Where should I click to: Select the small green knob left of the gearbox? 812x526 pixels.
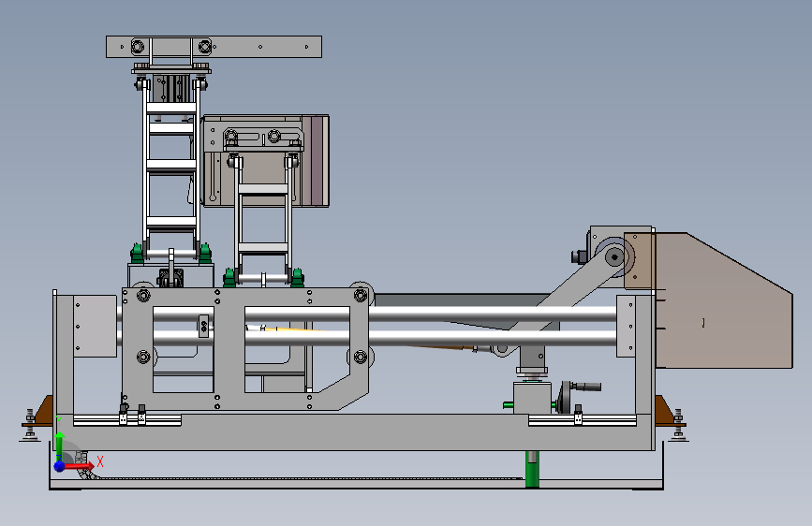click(508, 405)
